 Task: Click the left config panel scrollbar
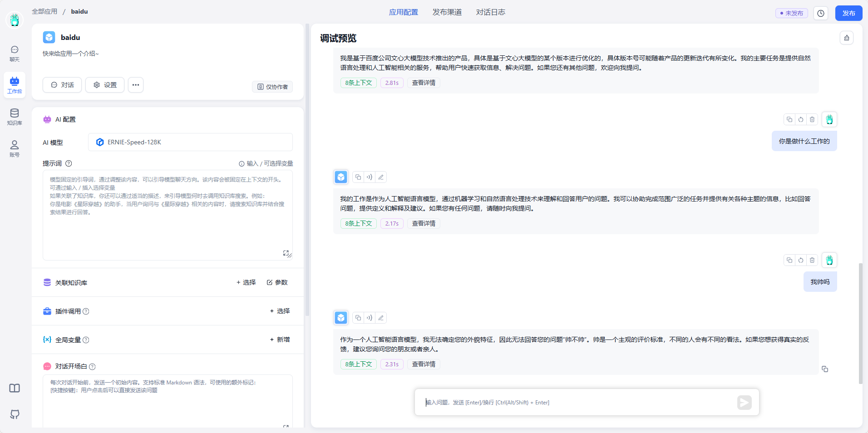click(307, 170)
